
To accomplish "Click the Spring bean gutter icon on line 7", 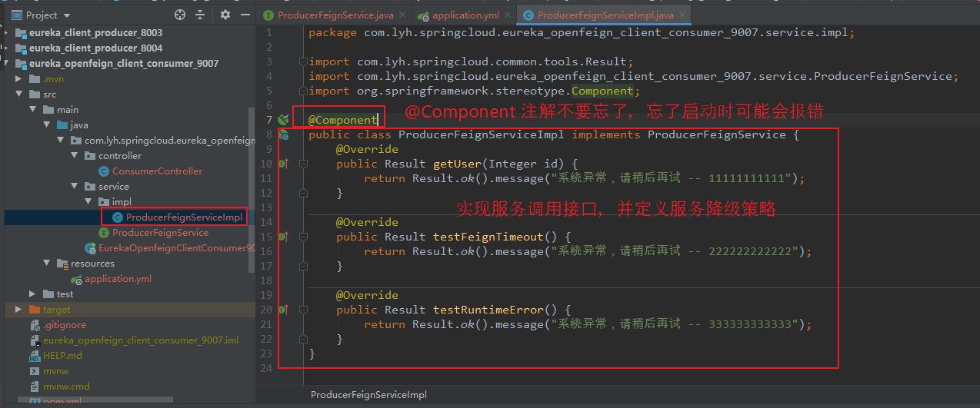I will pyautogui.click(x=282, y=120).
